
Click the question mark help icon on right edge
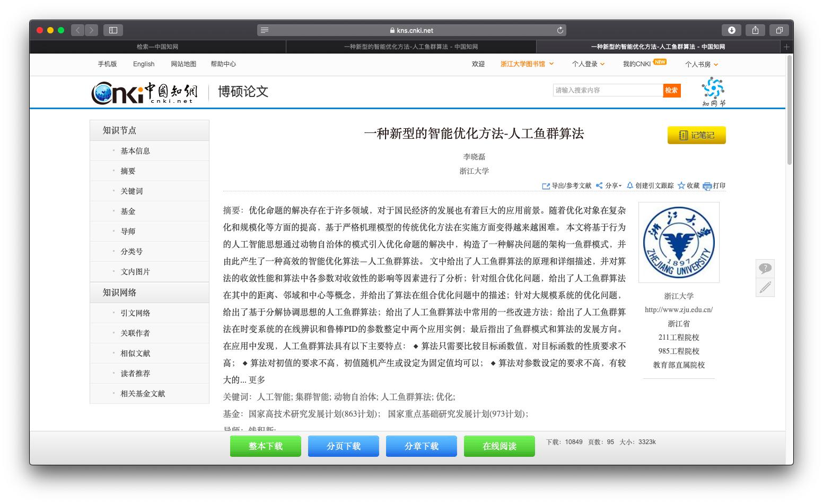point(765,268)
